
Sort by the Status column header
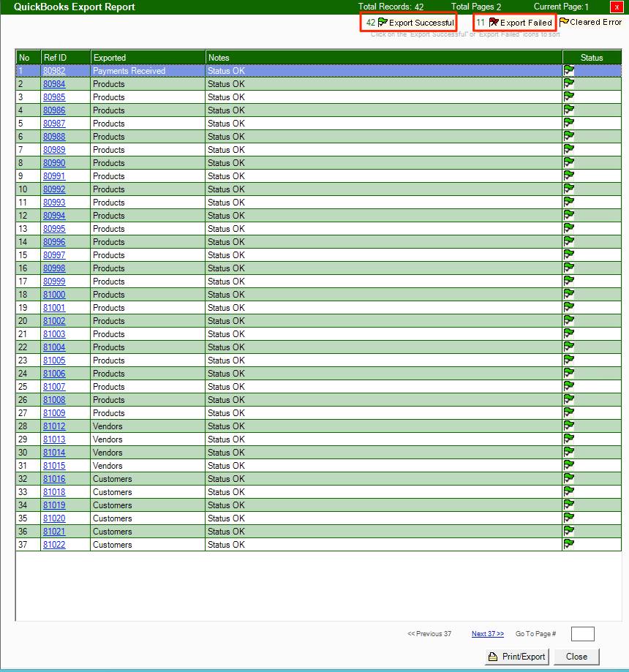[x=592, y=58]
